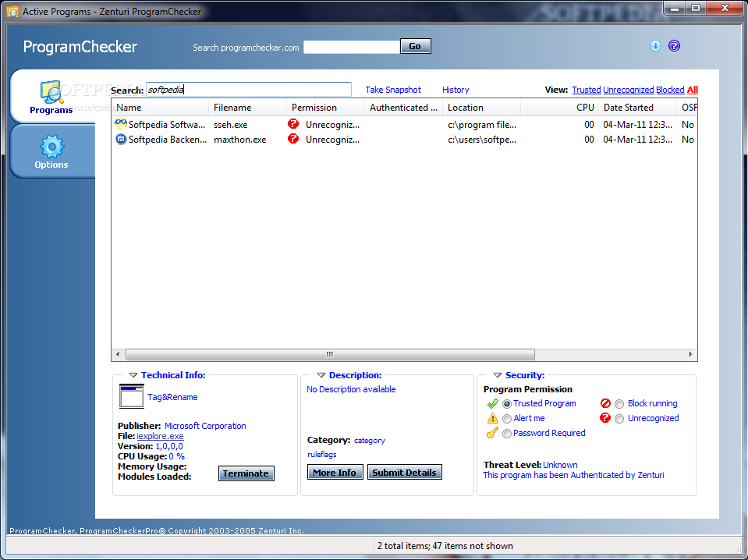Show Unrecognized programs view
Viewport: 748px width, 560px height.
628,90
